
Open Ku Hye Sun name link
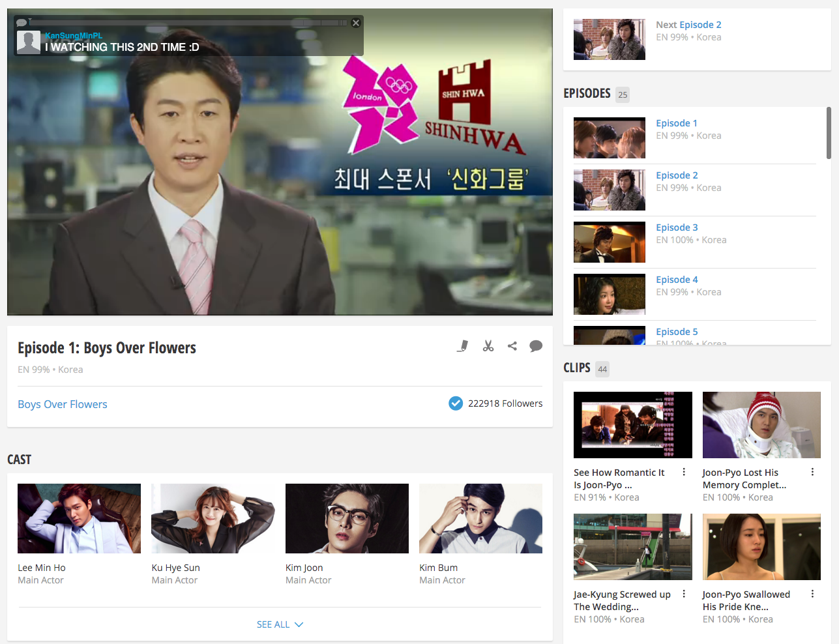(x=176, y=568)
